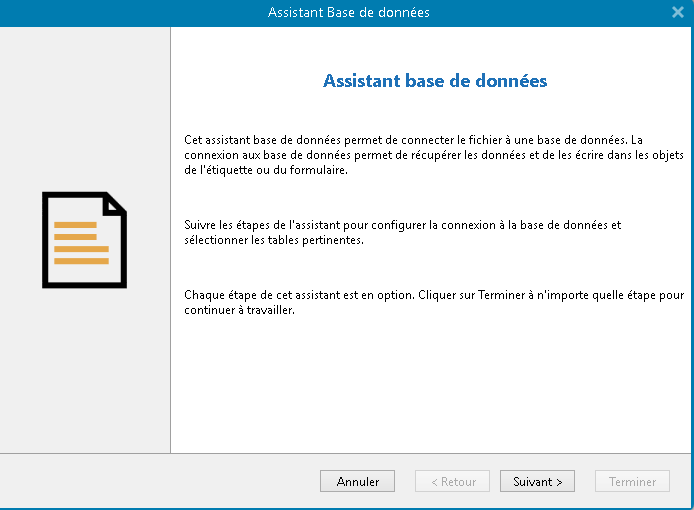Viewport: 694px width, 510px height.
Task: Click the document icon in the left panel
Action: tap(84, 240)
